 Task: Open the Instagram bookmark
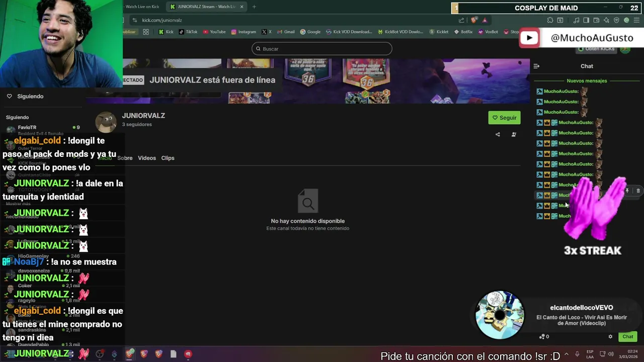click(x=244, y=32)
